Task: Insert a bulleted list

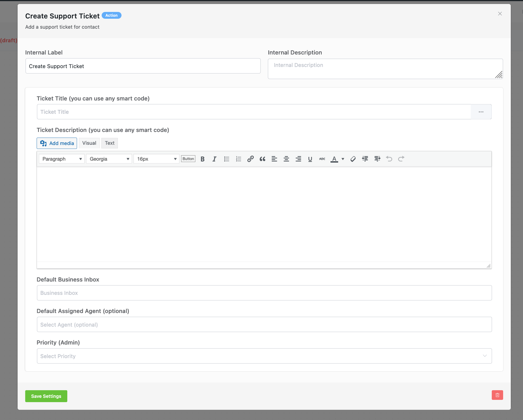Action: [x=226, y=159]
